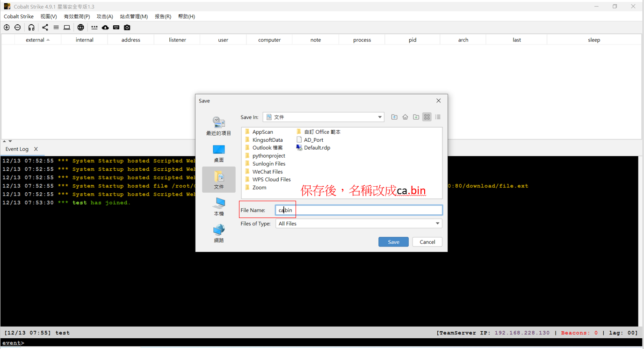Select the Default.rdp file
The width and height of the screenshot is (644, 349).
point(313,148)
